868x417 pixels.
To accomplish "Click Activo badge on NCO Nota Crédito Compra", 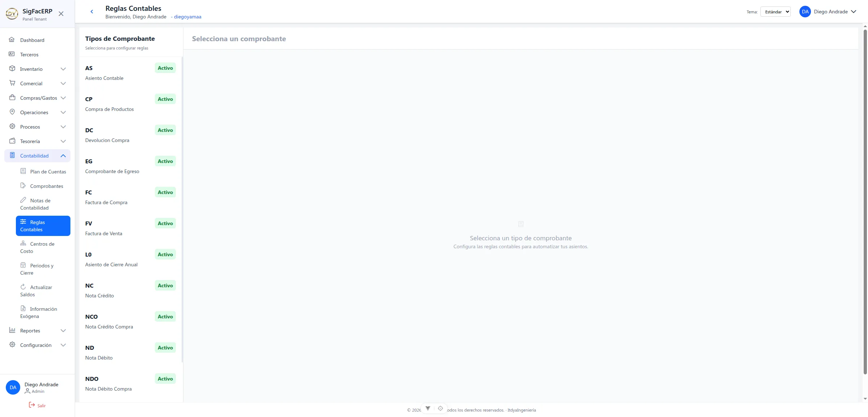I will (165, 317).
